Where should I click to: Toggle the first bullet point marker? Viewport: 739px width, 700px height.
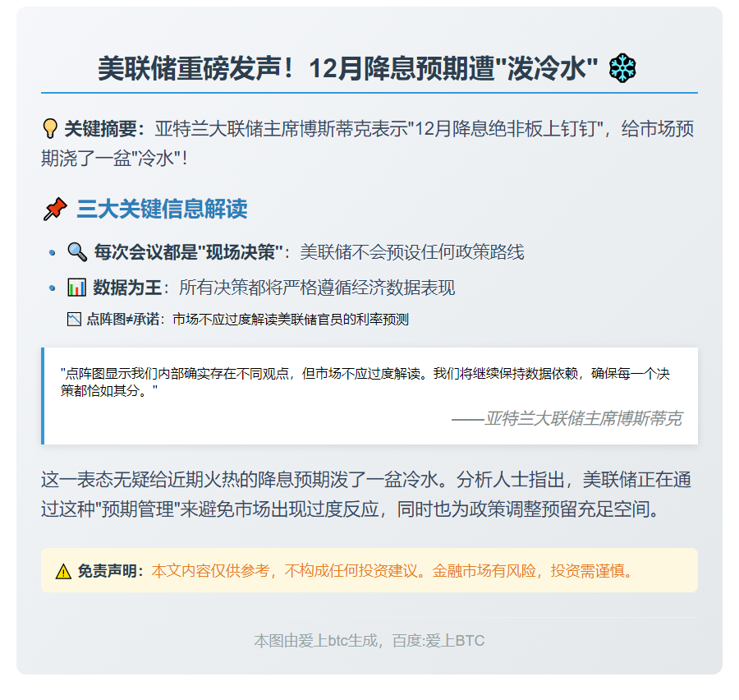(51, 252)
